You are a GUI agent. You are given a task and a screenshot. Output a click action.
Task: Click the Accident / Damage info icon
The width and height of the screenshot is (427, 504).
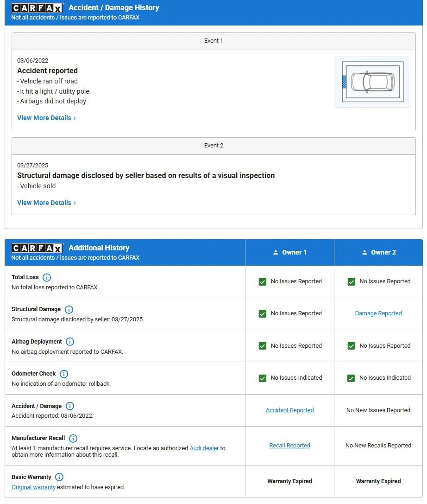(x=70, y=406)
